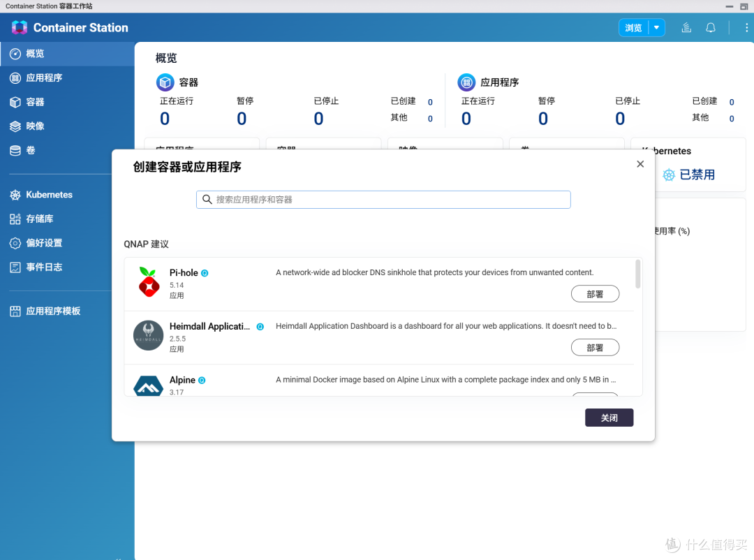
Task: Click the 应用程序模板 template icon
Action: tap(15, 311)
